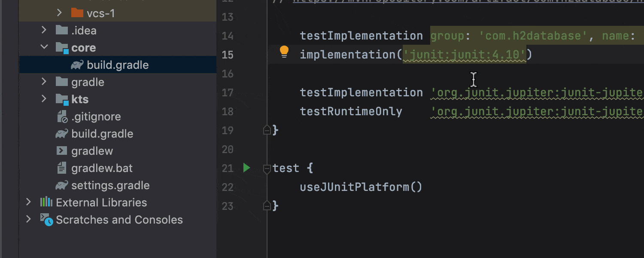This screenshot has width=644, height=258.
Task: Click the Gradle icon next to settings.gradle
Action: pos(62,185)
